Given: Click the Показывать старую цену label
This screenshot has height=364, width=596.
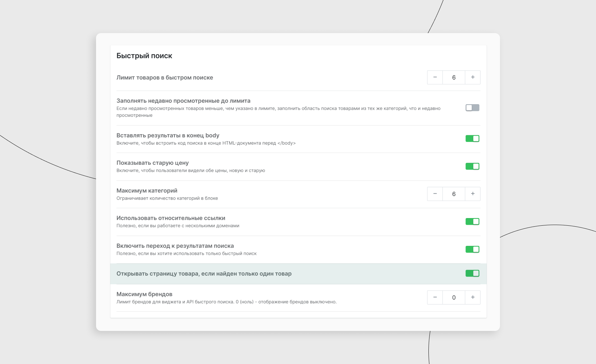Looking at the screenshot, I should 152,163.
